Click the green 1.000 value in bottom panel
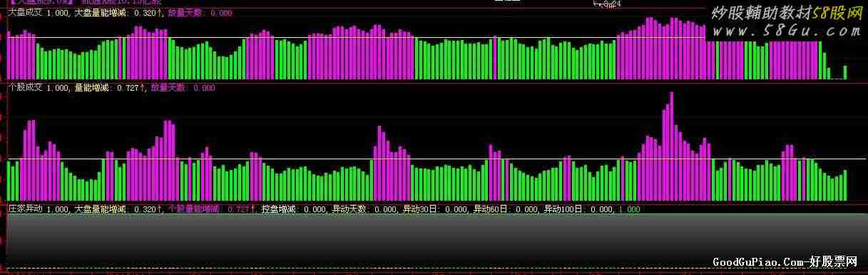The height and width of the screenshot is (275, 868). point(629,209)
